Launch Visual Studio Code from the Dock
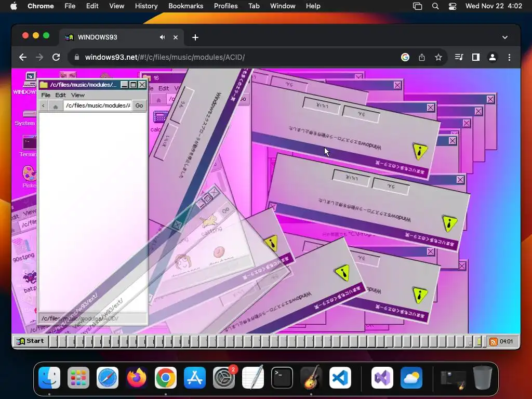This screenshot has height=399, width=532. [340, 378]
